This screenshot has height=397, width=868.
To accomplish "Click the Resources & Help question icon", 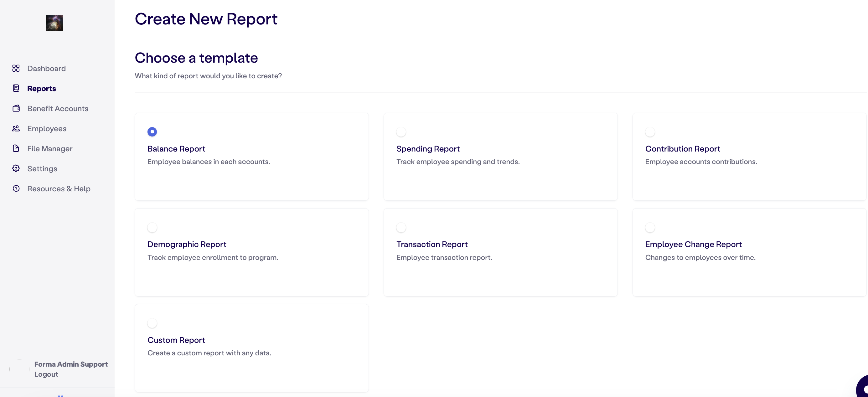I will [16, 188].
